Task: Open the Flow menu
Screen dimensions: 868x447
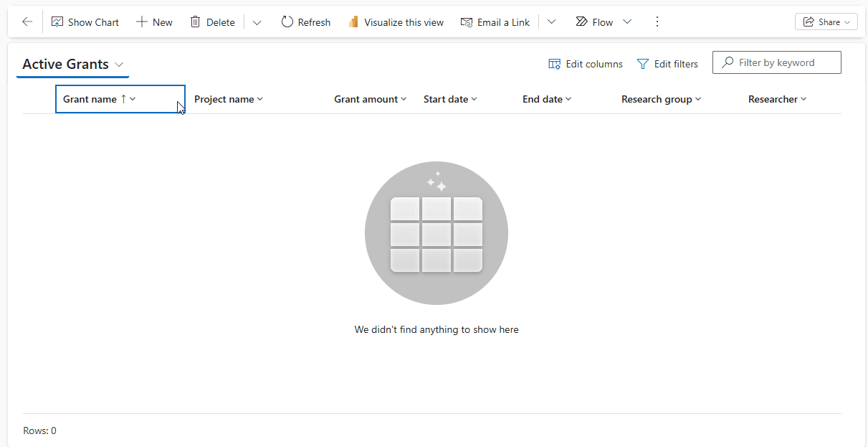Action: 603,22
